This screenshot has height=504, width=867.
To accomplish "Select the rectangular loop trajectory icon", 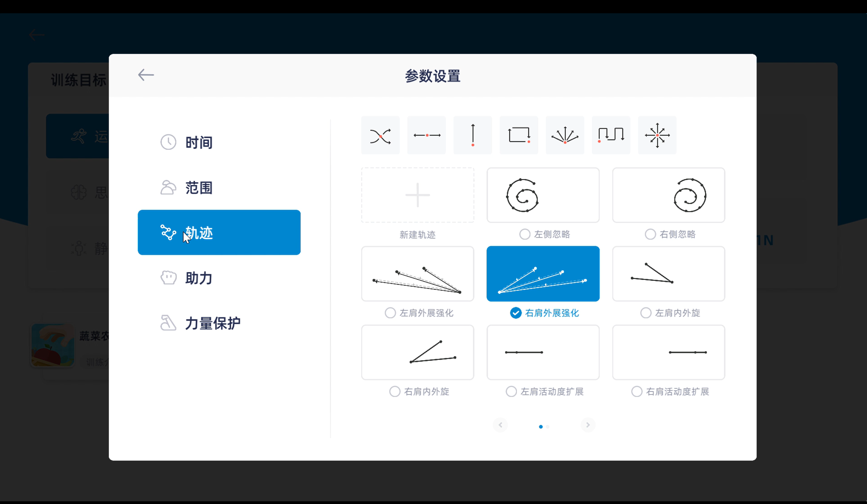I will click(x=519, y=136).
